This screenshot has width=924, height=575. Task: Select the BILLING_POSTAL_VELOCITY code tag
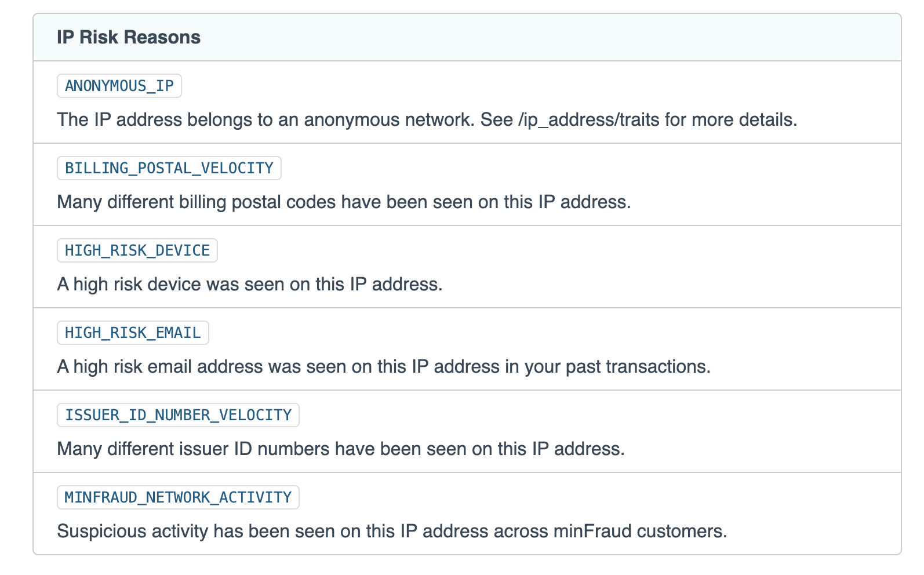pos(169,168)
